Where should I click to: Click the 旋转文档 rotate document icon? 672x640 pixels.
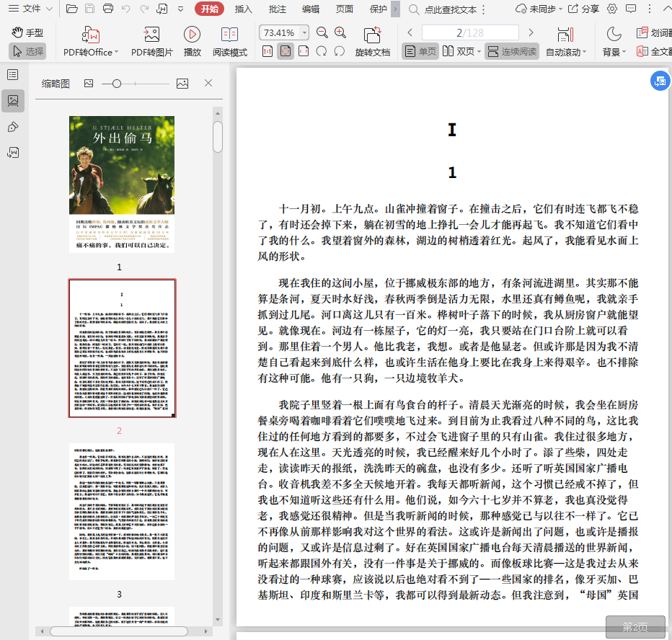click(x=372, y=35)
